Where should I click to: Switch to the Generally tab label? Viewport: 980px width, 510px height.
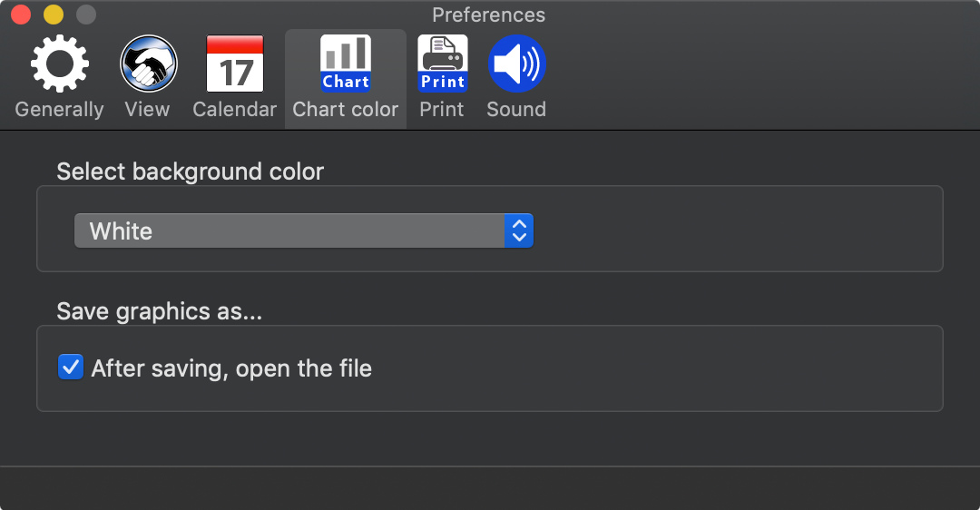click(59, 110)
